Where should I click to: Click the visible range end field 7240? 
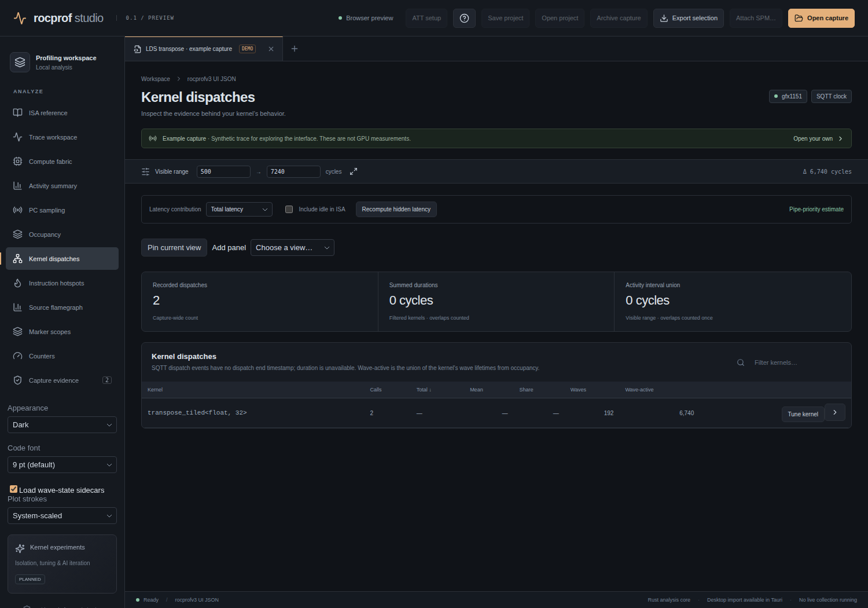(x=293, y=171)
